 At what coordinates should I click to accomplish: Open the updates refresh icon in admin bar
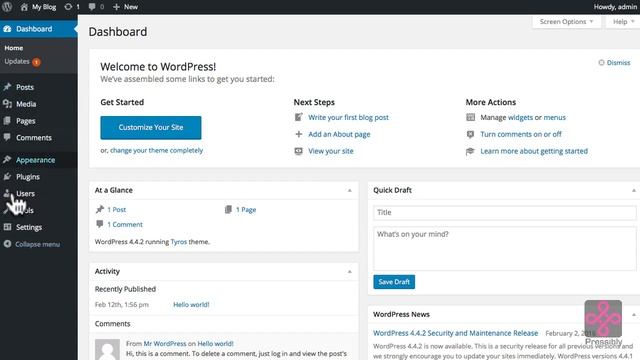click(68, 7)
